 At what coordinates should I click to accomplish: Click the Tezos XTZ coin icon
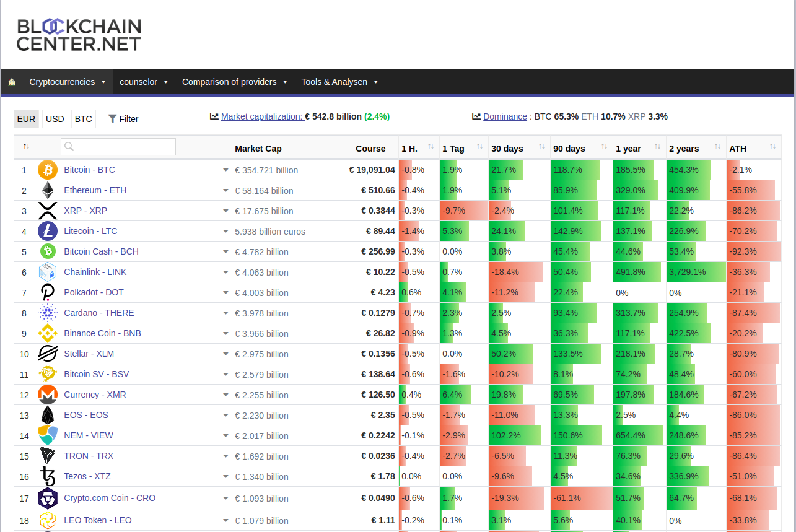48,476
